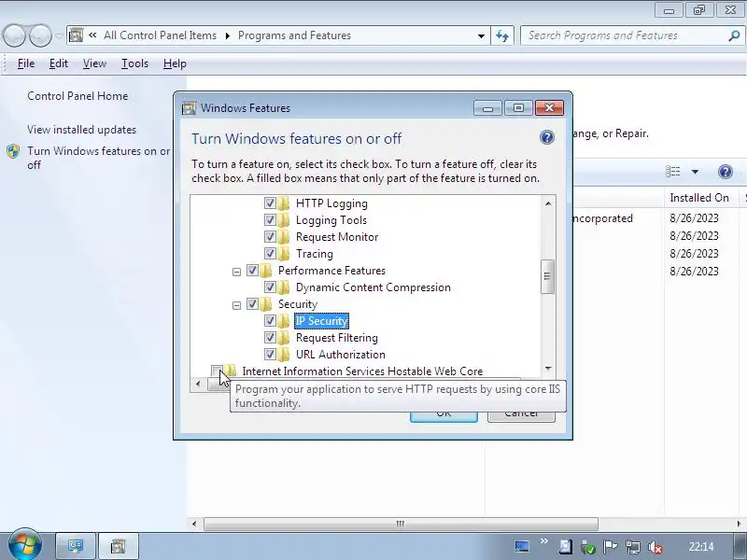The width and height of the screenshot is (747, 560).
Task: Click the first pinned taskbar program icon
Action: pos(76,546)
